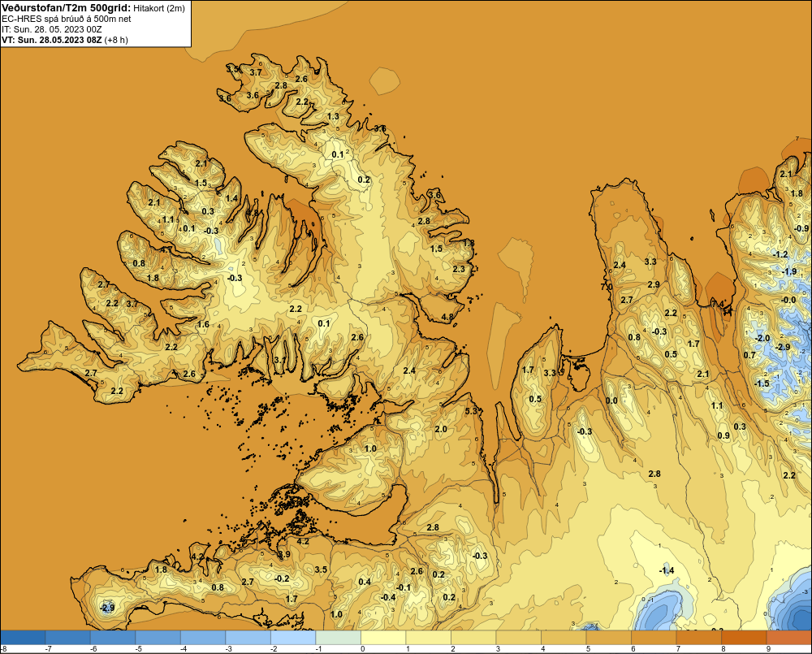Click the '1.3' temperature value on map
812x654 pixels.
click(x=333, y=116)
